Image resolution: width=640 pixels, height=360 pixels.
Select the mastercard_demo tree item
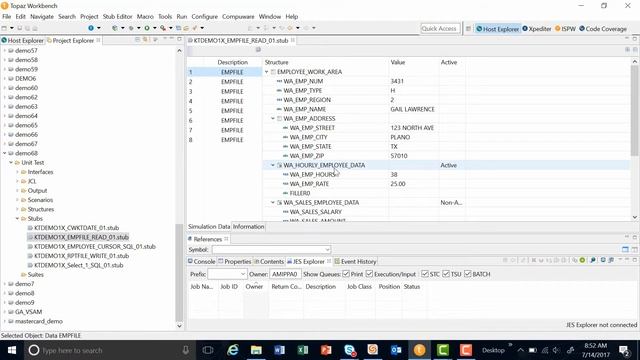[x=38, y=321]
